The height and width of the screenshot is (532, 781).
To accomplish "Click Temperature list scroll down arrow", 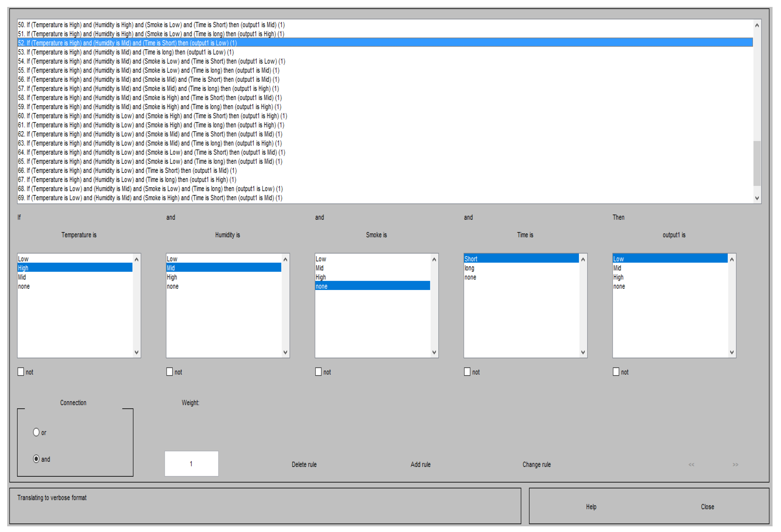I will click(x=136, y=352).
